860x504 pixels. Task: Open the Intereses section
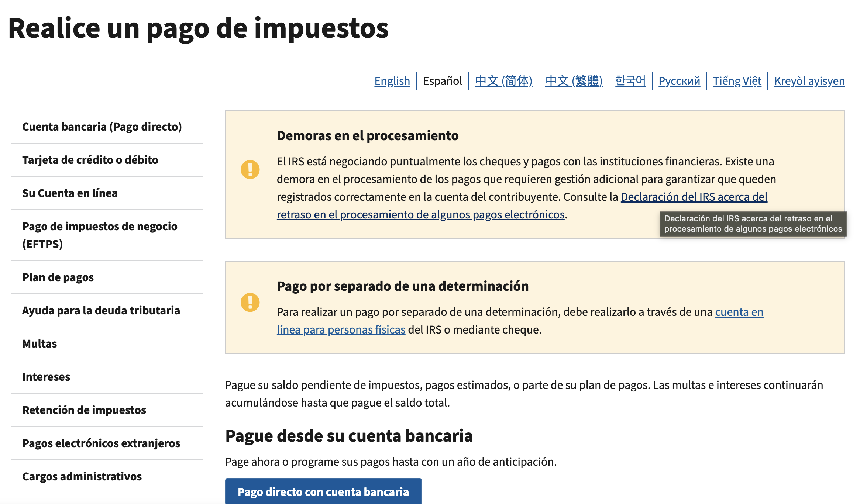coord(46,377)
